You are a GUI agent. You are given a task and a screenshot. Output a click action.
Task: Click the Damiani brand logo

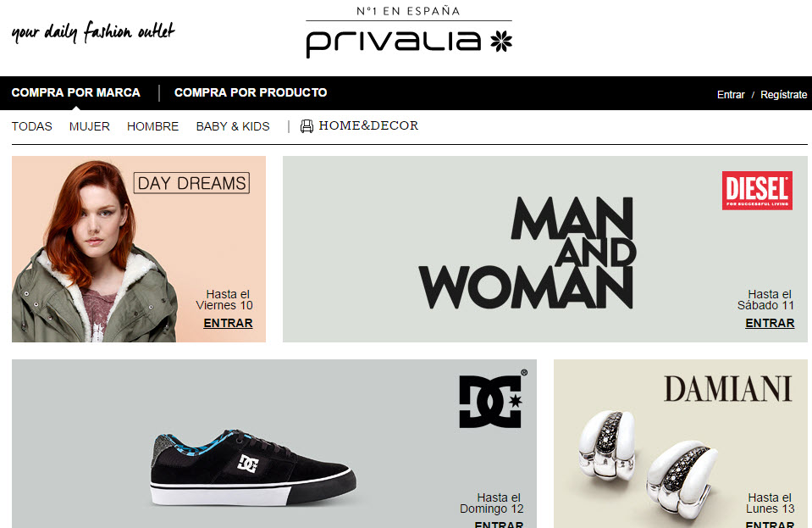(x=727, y=389)
